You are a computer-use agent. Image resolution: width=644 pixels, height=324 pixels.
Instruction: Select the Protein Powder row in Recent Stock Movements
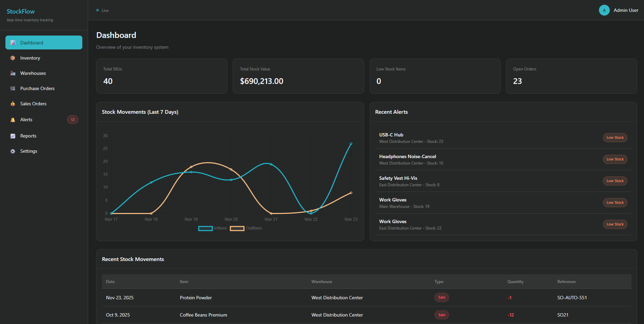[271, 298]
